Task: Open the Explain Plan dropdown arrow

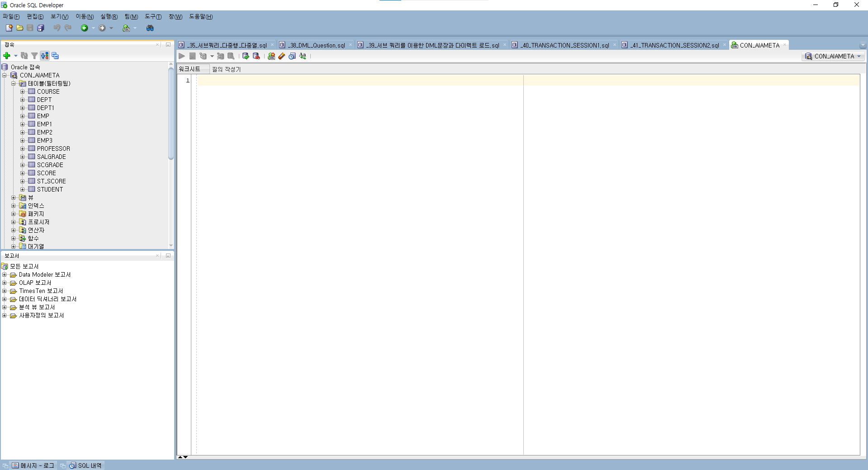Action: click(212, 56)
